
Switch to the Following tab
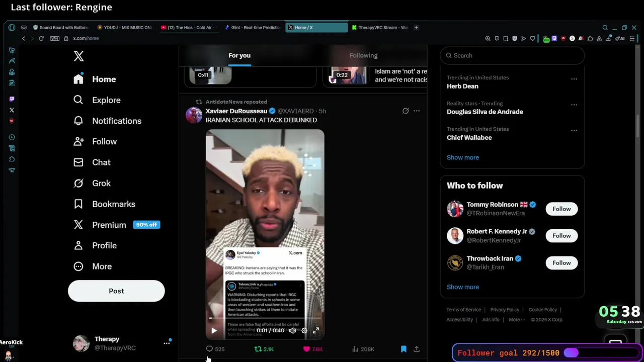pos(363,55)
